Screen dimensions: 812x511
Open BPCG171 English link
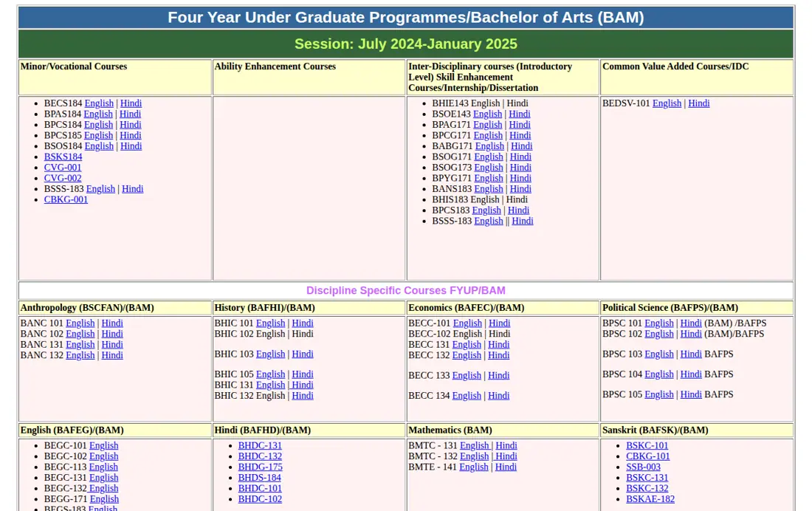(x=488, y=135)
